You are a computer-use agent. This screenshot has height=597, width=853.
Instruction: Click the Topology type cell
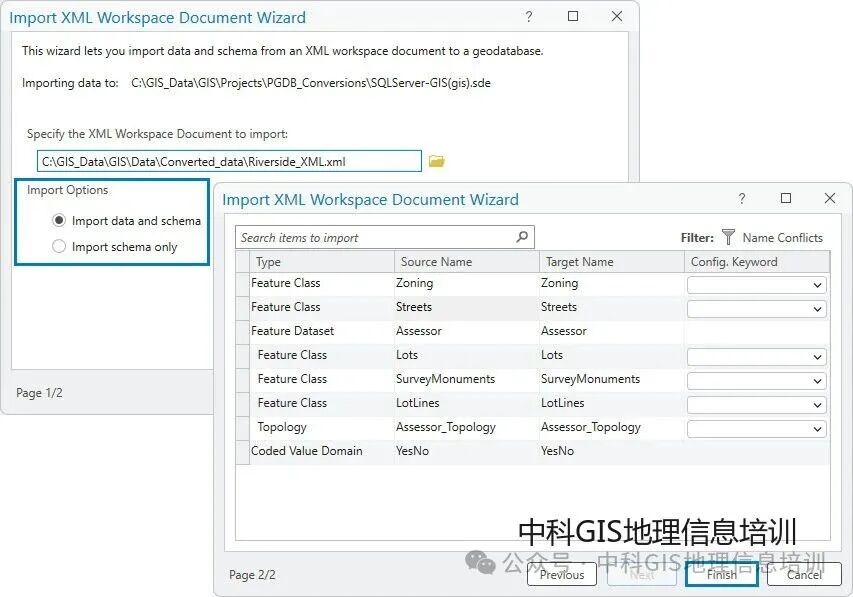point(322,427)
